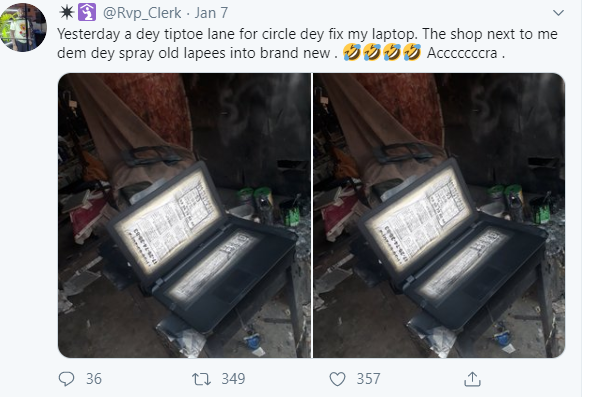Open the right laptop photo

pos(439,215)
